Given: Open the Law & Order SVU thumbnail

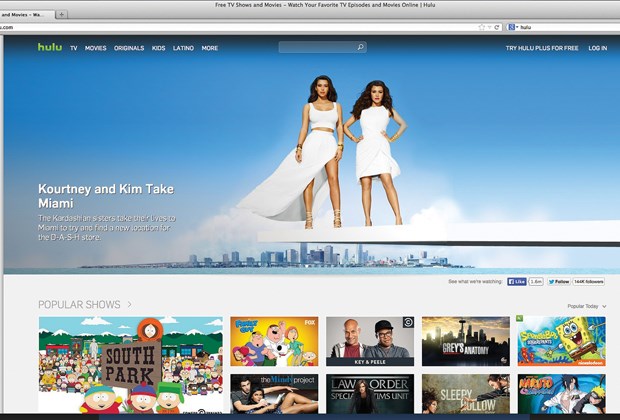Looking at the screenshot, I should tap(370, 394).
